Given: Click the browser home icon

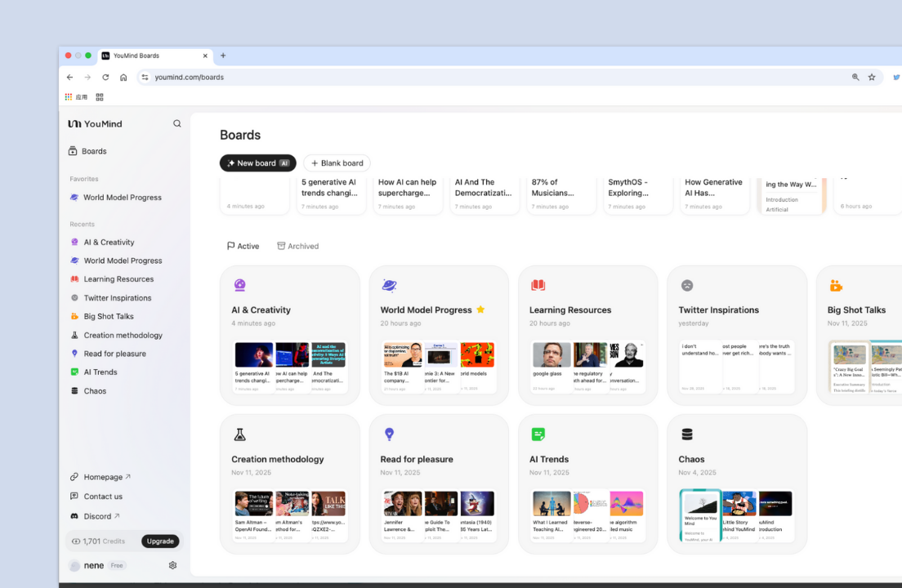Looking at the screenshot, I should pyautogui.click(x=123, y=77).
